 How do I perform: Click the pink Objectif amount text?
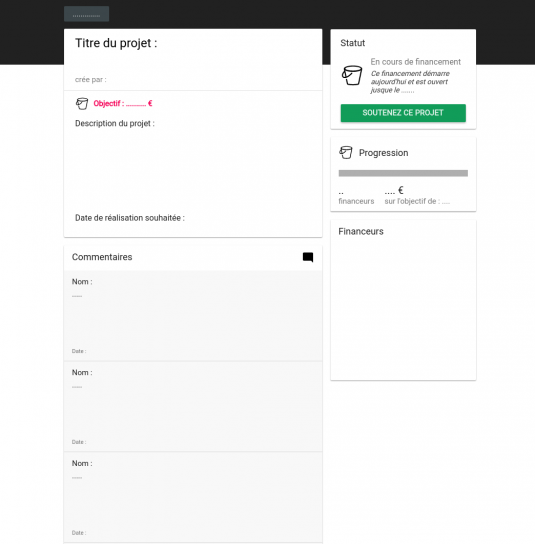point(123,103)
